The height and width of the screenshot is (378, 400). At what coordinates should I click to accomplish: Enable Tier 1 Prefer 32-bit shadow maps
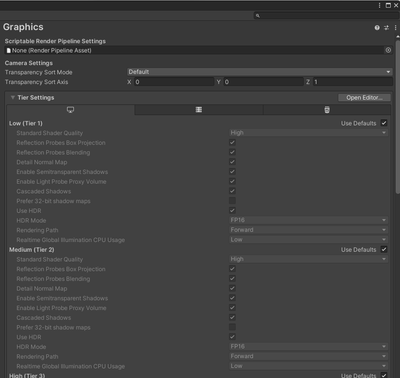(232, 201)
